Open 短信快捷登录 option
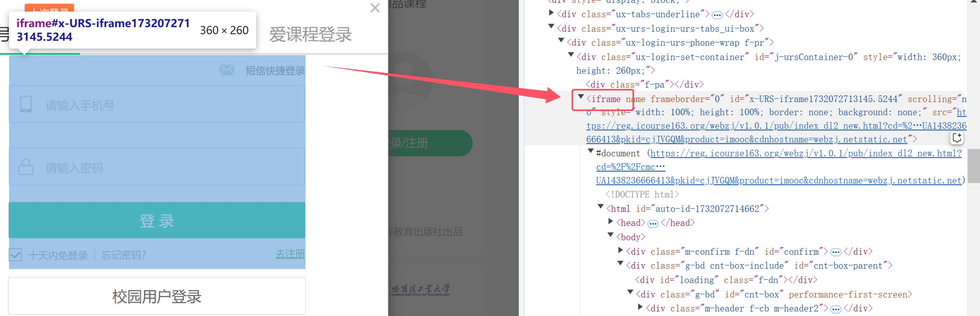Image resolution: width=980 pixels, height=316 pixels. [275, 71]
